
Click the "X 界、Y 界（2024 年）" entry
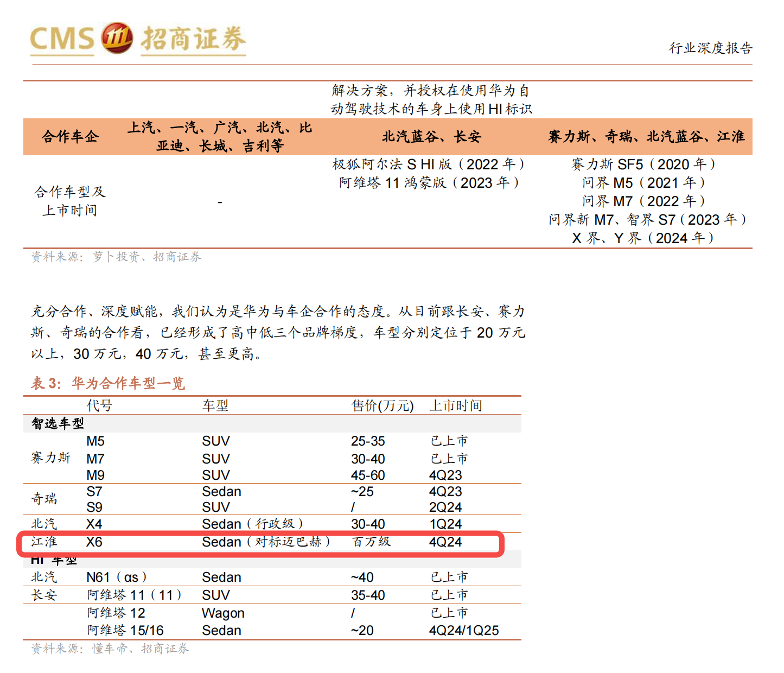tap(643, 238)
